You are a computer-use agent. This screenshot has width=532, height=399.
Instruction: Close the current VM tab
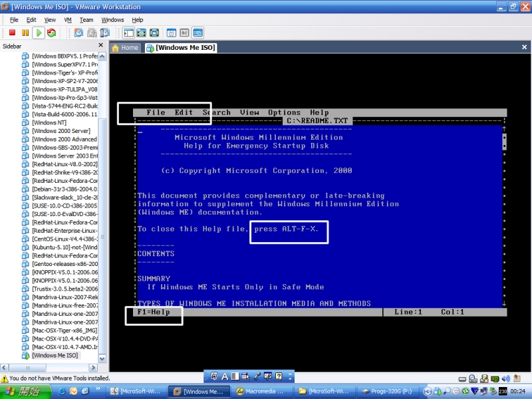click(524, 47)
